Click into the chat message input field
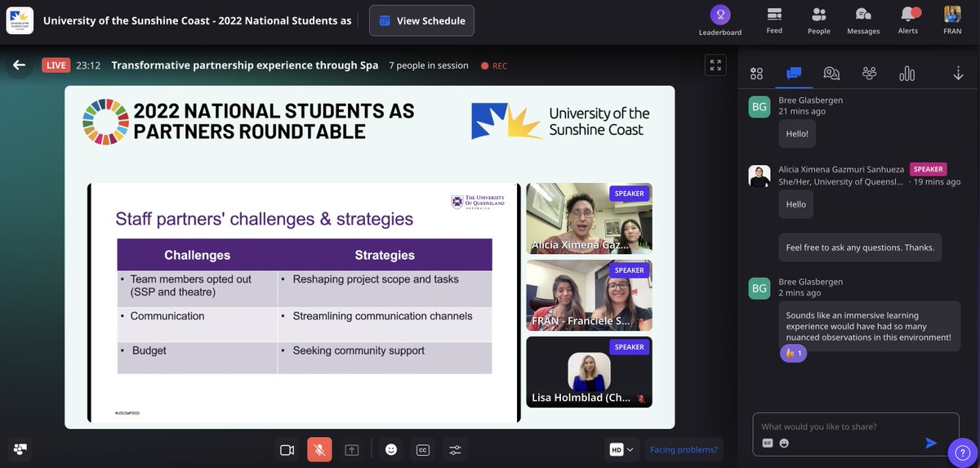Viewport: 980px width, 468px height. pyautogui.click(x=855, y=426)
